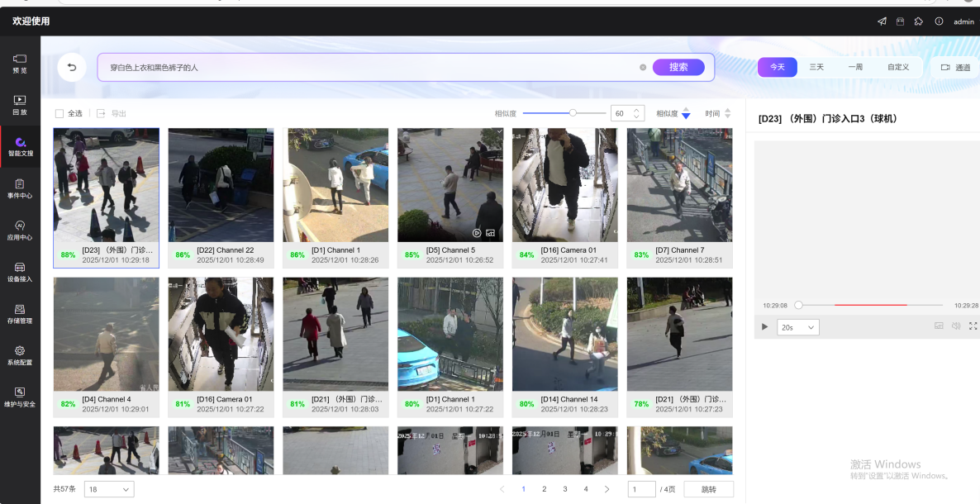This screenshot has height=504, width=980.
Task: Toggle selection checkbox on D5 Channel 5 thumbnail
Action: [x=498, y=132]
